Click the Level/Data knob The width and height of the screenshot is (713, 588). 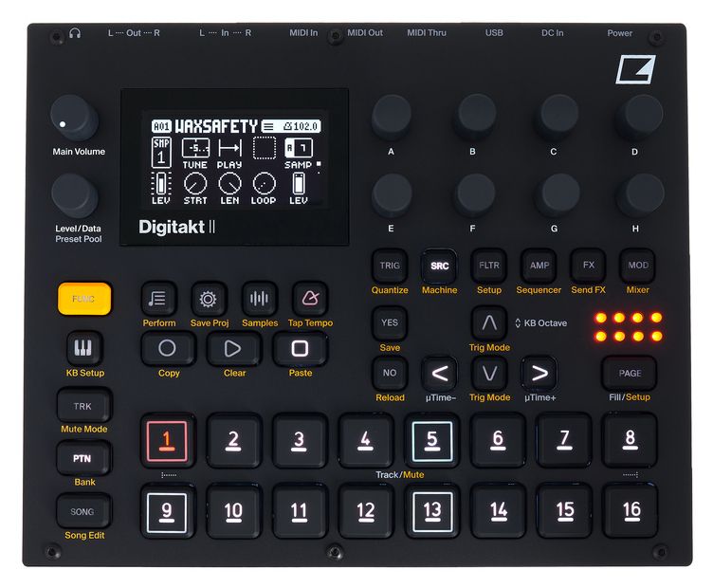point(74,195)
